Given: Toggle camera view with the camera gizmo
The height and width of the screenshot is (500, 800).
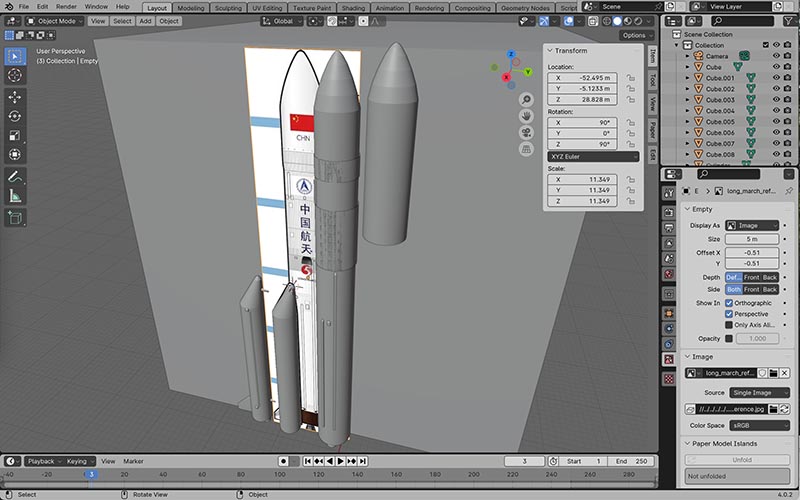Looking at the screenshot, I should pos(526,132).
